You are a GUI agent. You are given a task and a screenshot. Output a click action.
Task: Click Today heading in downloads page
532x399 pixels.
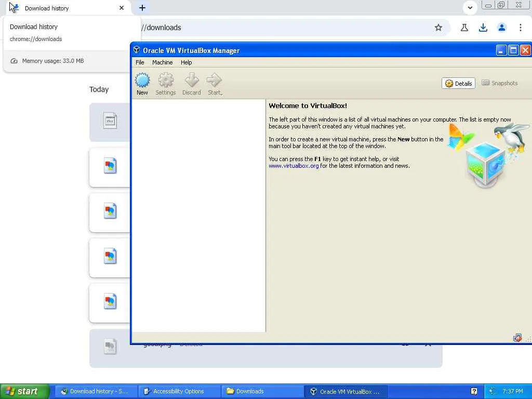99,89
